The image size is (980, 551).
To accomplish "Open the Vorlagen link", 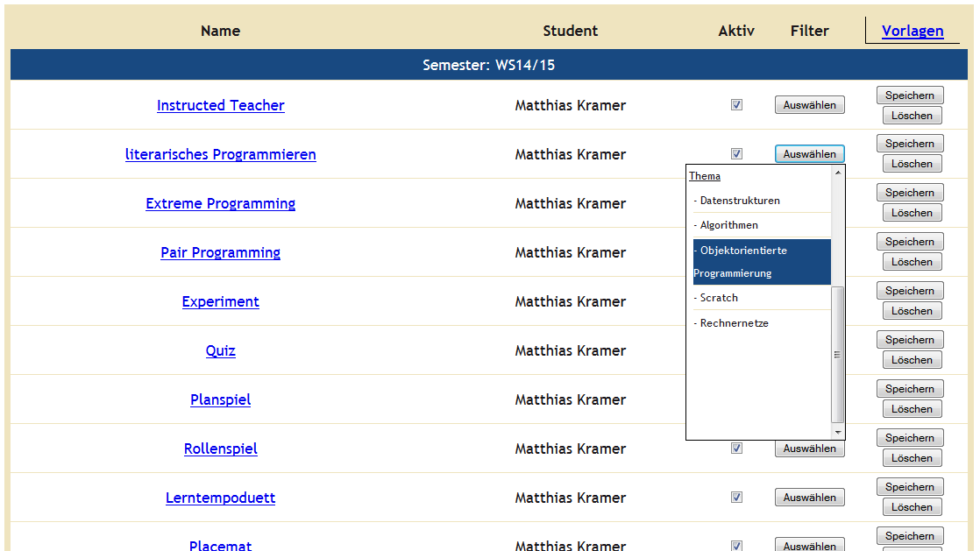I will point(913,31).
